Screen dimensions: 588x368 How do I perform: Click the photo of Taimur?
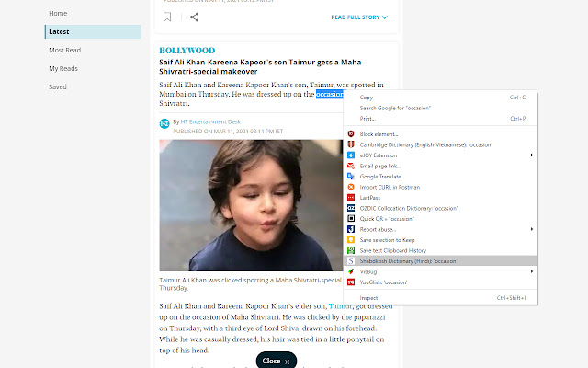pyautogui.click(x=251, y=205)
